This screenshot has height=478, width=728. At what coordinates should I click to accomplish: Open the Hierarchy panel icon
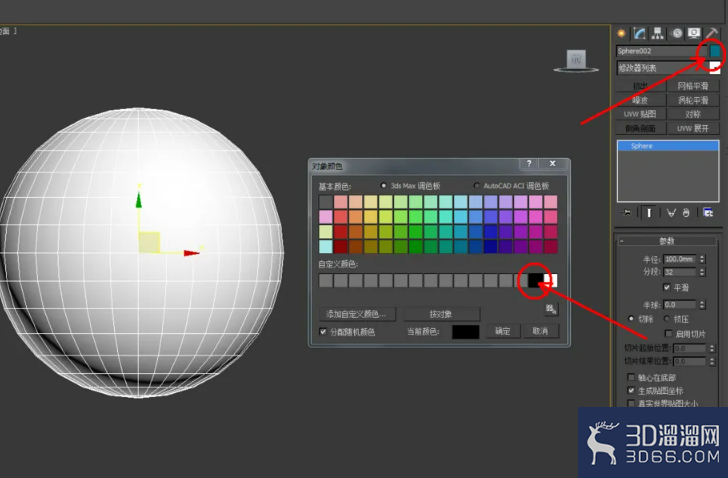click(x=657, y=33)
